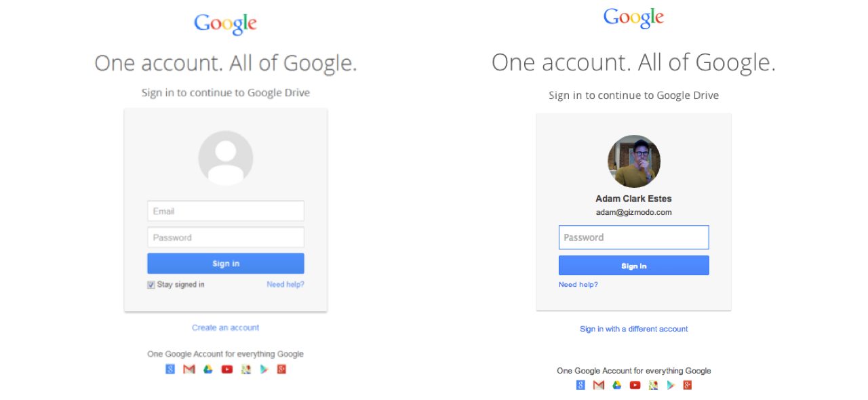Click the Google+ icon under left login form
The image size is (868, 400).
tap(281, 369)
